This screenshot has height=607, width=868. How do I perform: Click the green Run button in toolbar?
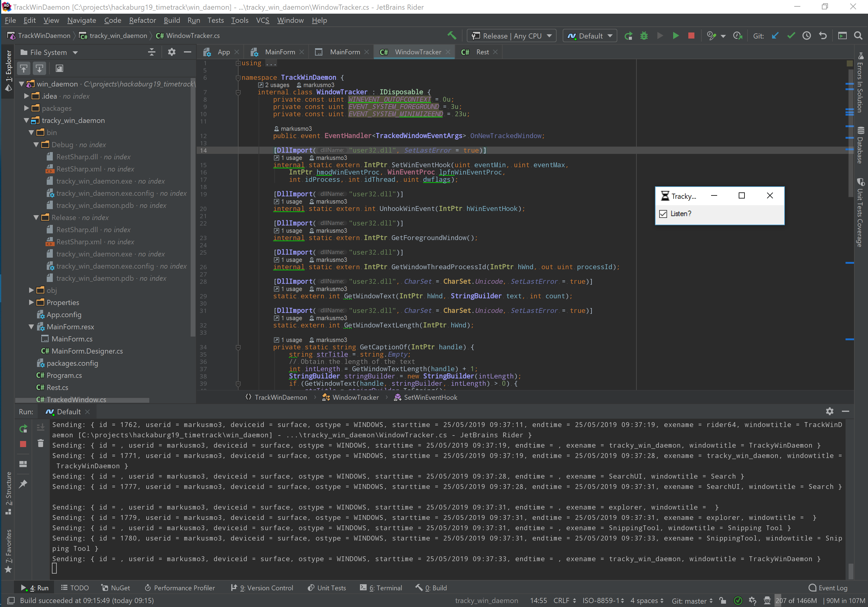click(x=676, y=36)
